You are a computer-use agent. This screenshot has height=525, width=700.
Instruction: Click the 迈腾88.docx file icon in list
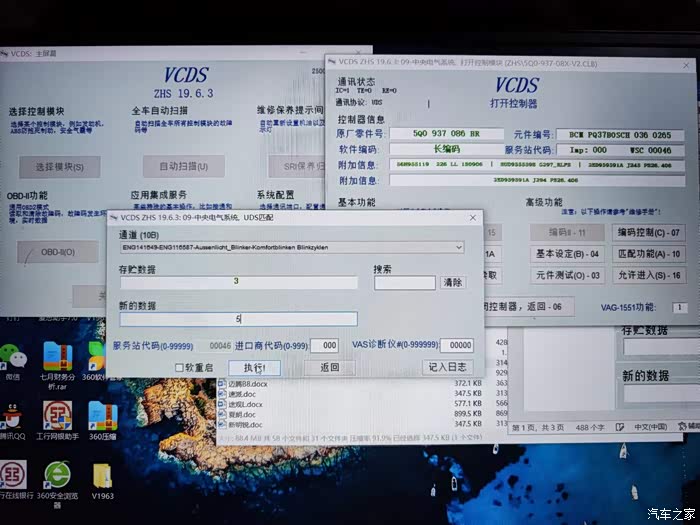click(x=223, y=384)
